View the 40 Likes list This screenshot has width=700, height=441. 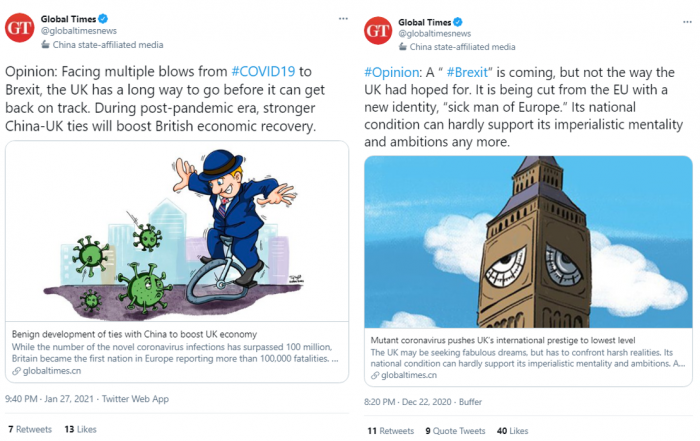512,431
